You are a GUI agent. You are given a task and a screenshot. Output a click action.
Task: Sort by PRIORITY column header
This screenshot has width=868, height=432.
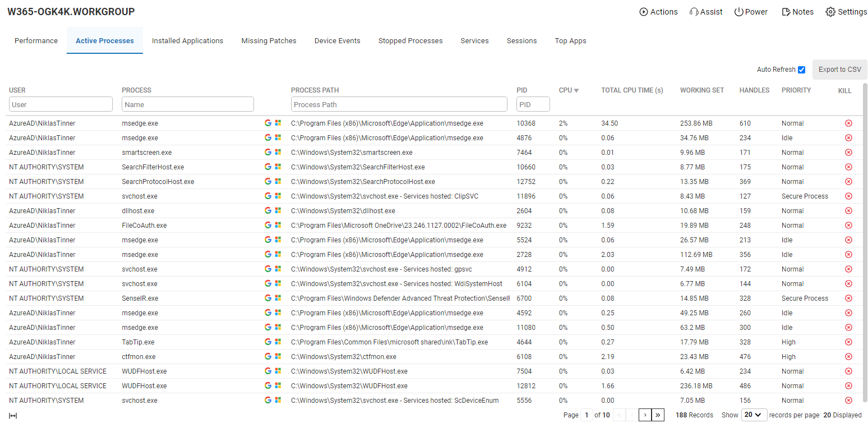[796, 90]
